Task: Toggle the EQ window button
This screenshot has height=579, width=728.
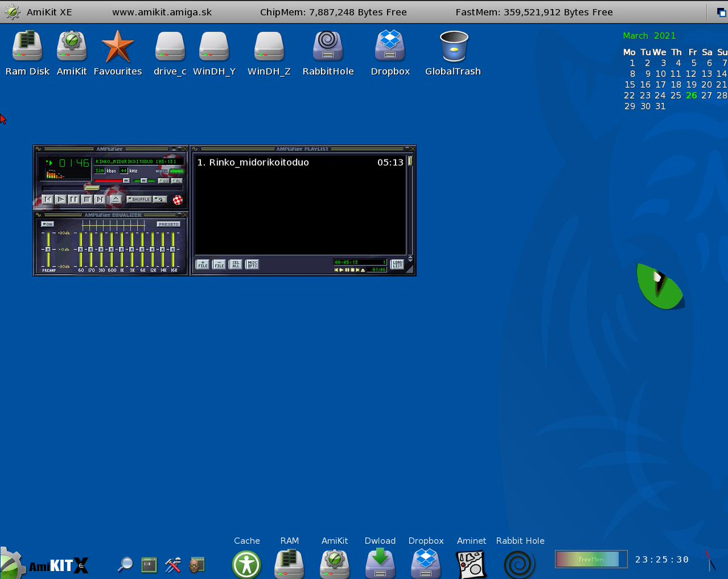Action: pos(164,181)
